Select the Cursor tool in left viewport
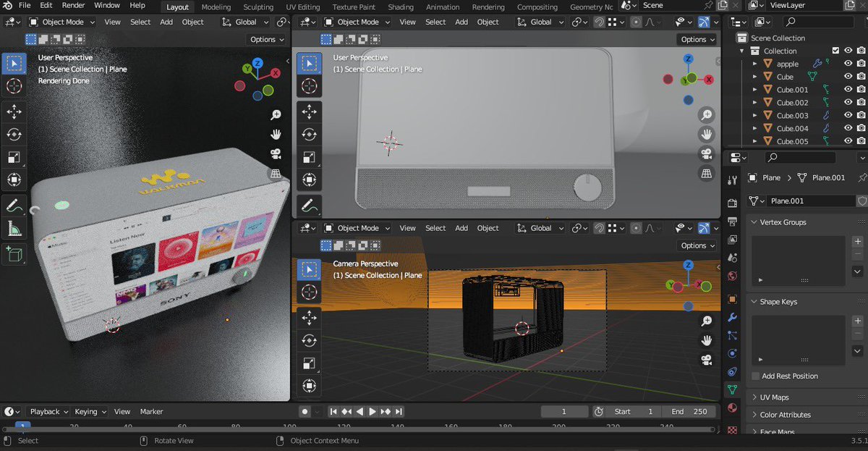 [x=14, y=86]
